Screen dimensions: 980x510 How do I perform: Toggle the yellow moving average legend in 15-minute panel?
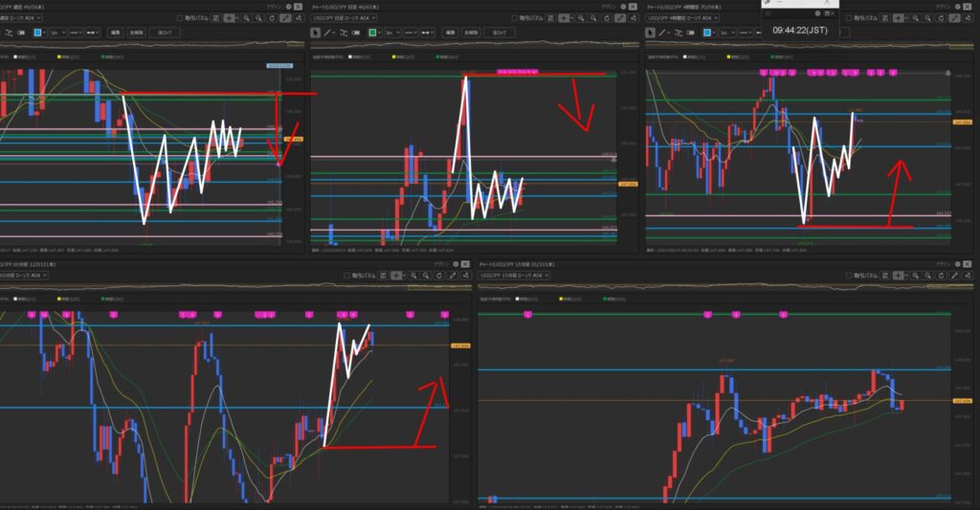(x=570, y=299)
